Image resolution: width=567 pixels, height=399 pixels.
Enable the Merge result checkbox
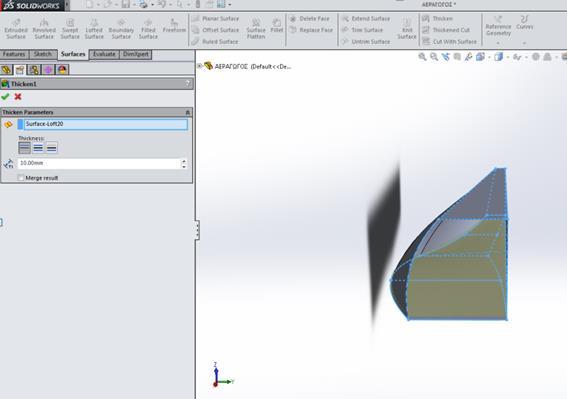pyautogui.click(x=21, y=178)
